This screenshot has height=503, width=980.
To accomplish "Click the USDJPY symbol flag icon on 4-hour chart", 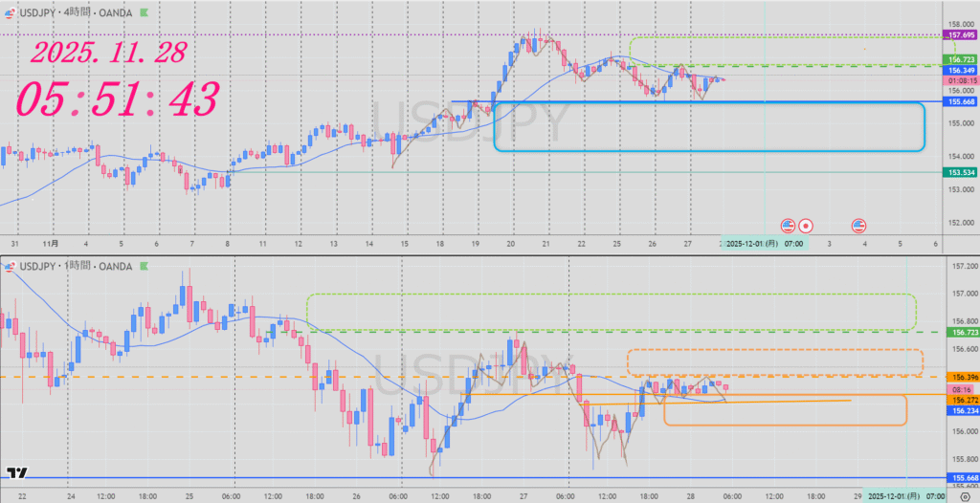I will (x=10, y=13).
